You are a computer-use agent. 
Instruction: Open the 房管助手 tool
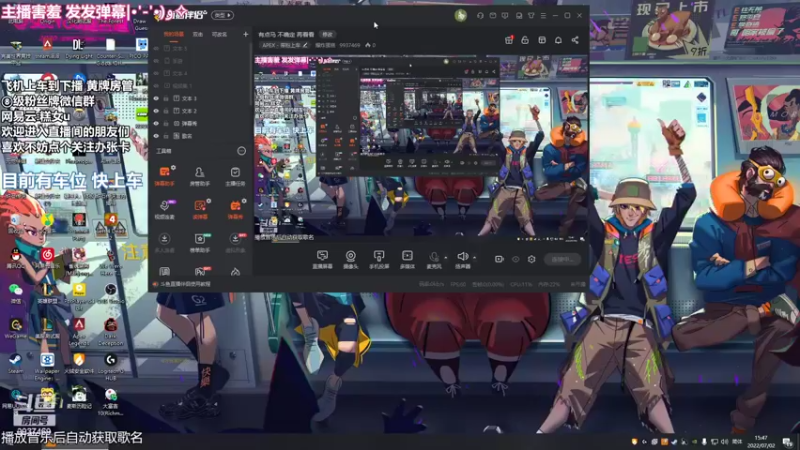click(199, 176)
